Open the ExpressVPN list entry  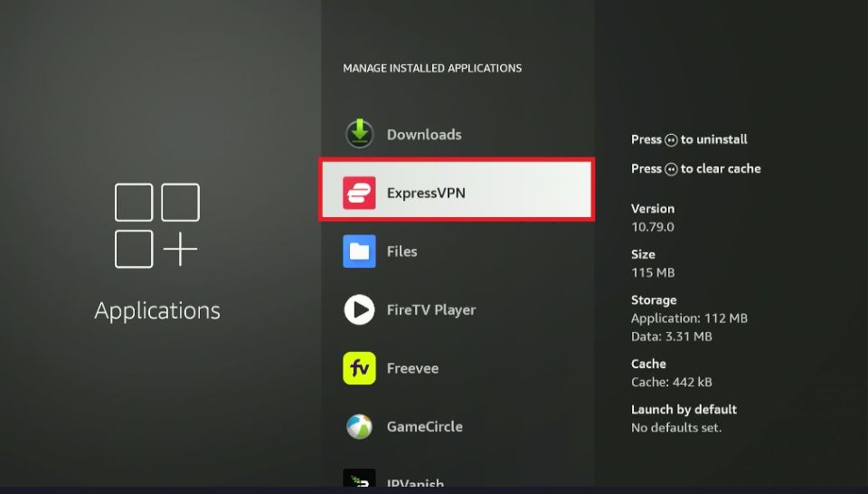pos(458,189)
